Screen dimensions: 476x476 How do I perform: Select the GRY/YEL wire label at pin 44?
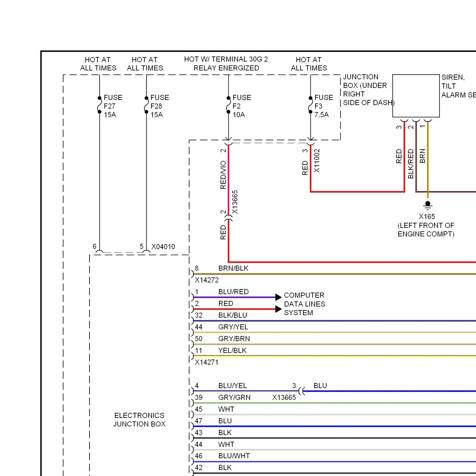pyautogui.click(x=233, y=327)
